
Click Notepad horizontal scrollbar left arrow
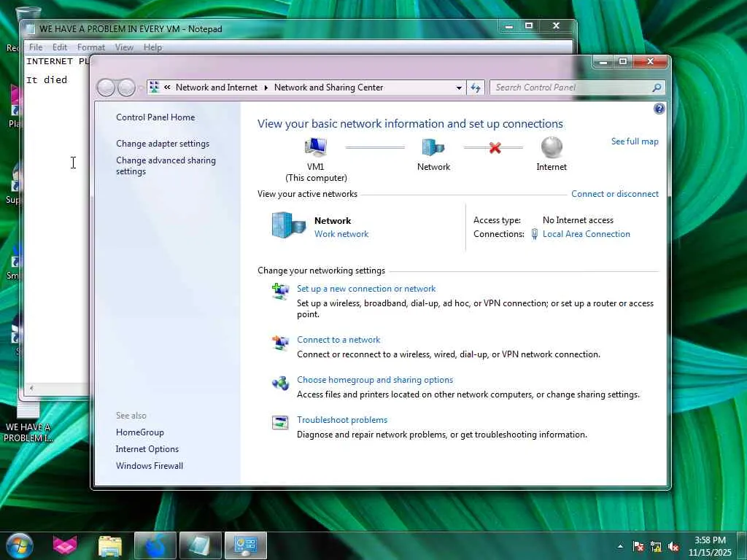click(x=31, y=388)
